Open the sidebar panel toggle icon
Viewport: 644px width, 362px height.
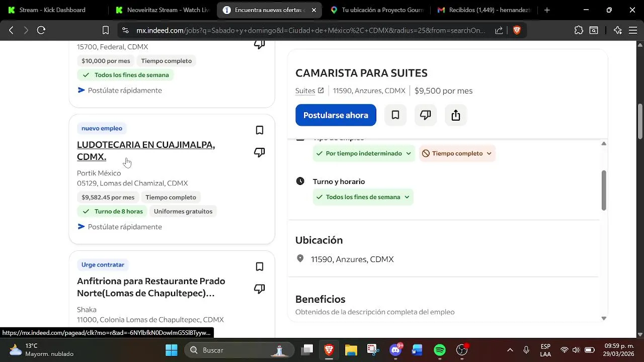coord(594,30)
